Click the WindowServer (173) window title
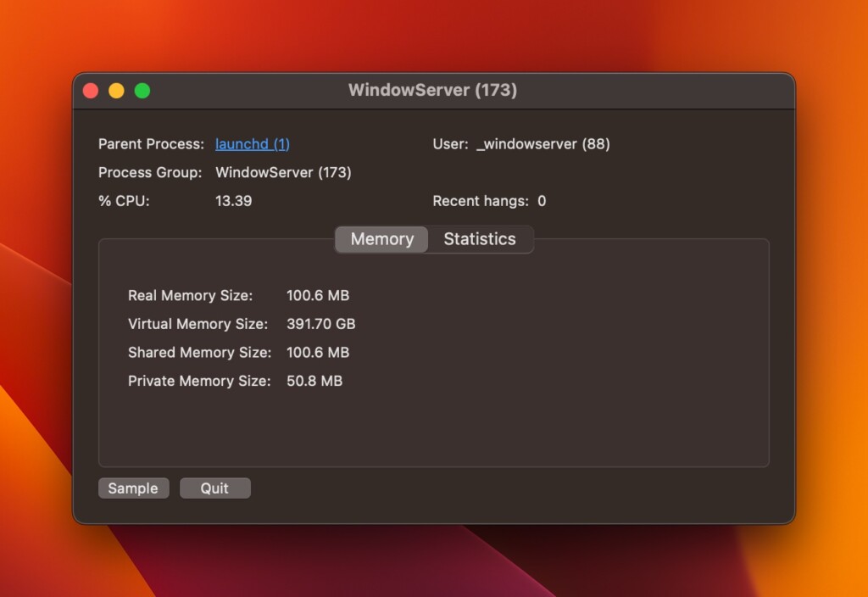Viewport: 868px width, 597px height. (432, 90)
